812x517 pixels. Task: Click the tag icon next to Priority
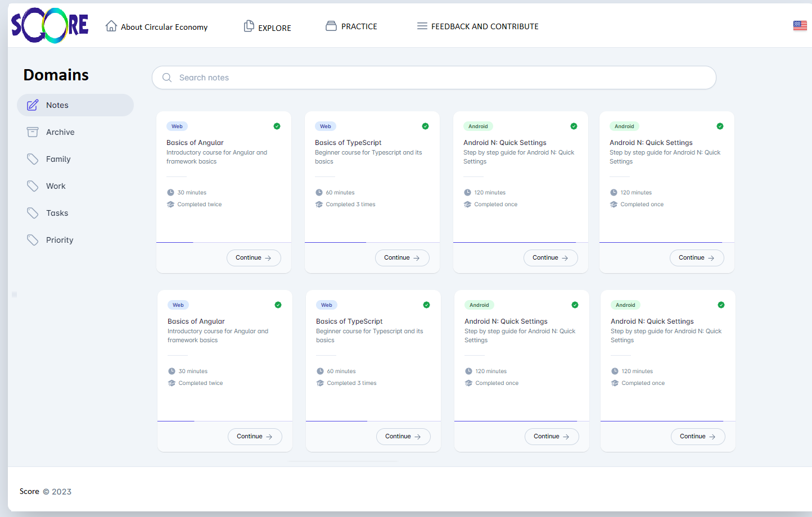(x=33, y=240)
